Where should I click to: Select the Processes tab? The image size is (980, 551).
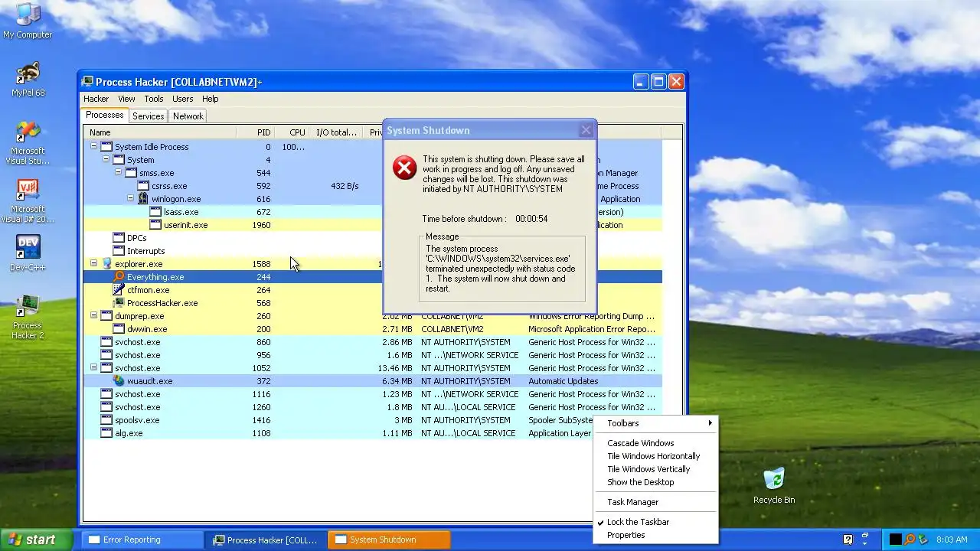coord(104,116)
